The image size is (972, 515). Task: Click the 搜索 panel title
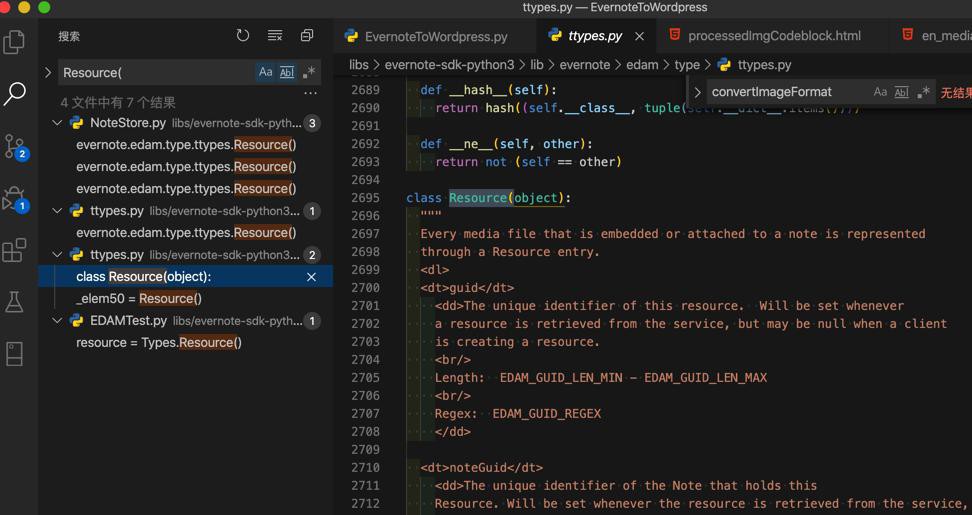click(x=69, y=36)
